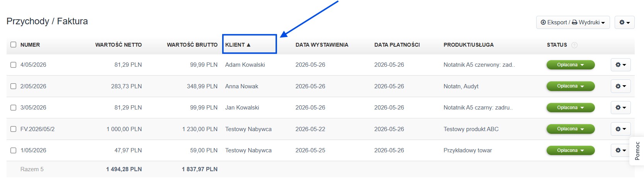The width and height of the screenshot is (644, 182).
Task: Click the net value 47,97 PLN
Action: pyautogui.click(x=128, y=150)
